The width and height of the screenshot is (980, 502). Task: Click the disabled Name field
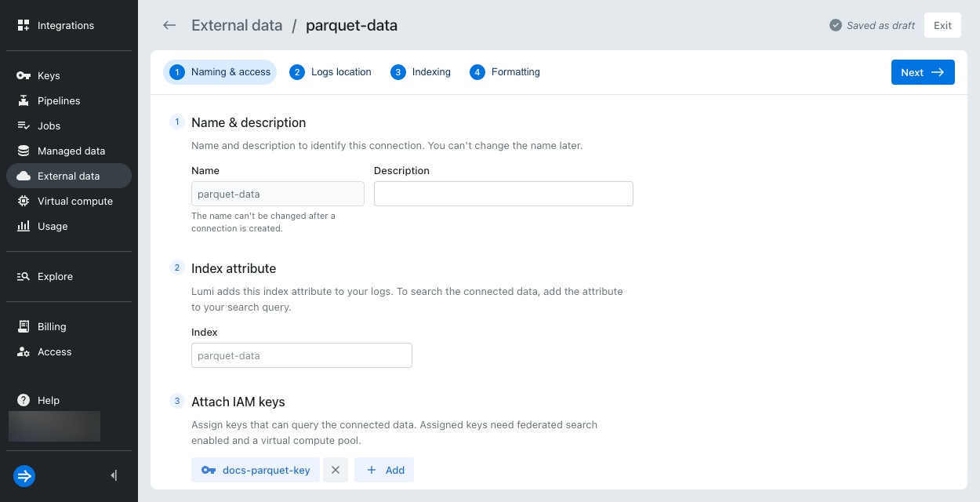[x=278, y=194]
